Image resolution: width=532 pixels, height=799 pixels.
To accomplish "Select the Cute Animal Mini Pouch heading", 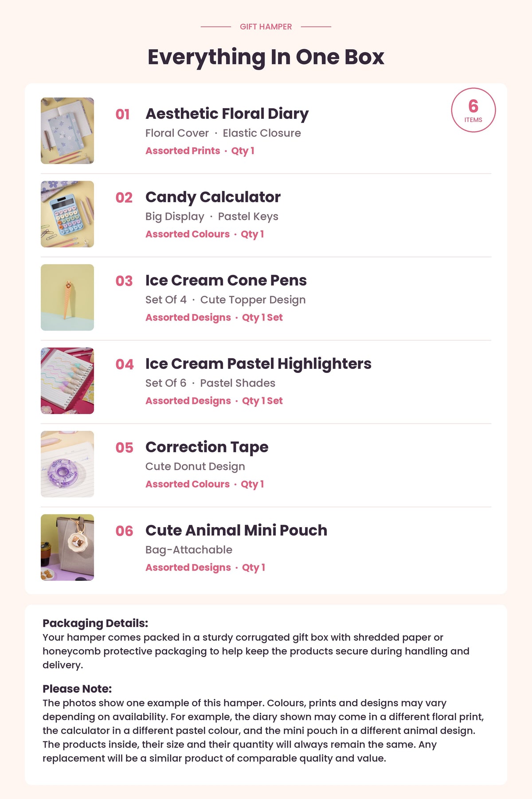I will click(x=236, y=530).
